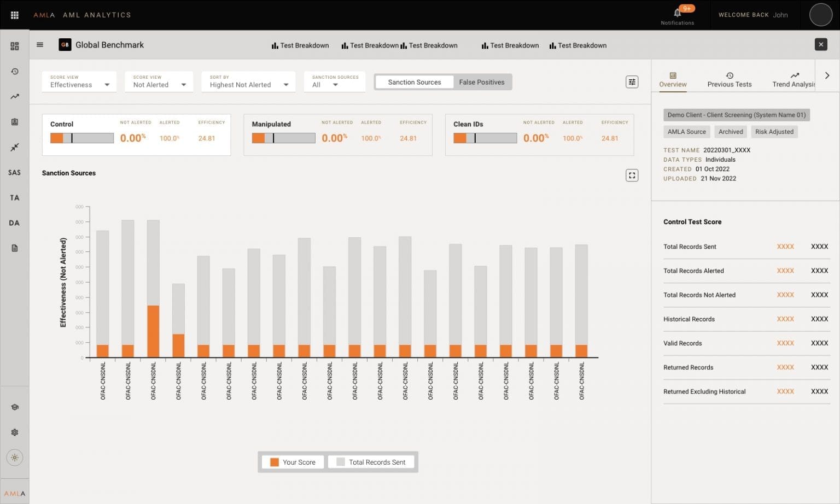Click the Your Score legend swatch

coord(275,462)
